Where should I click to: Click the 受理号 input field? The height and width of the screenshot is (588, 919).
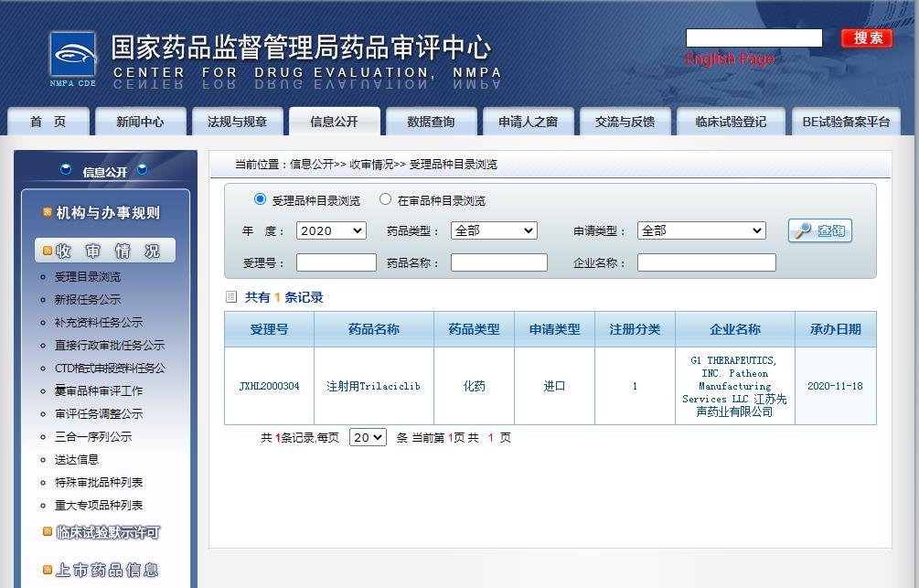tap(336, 263)
